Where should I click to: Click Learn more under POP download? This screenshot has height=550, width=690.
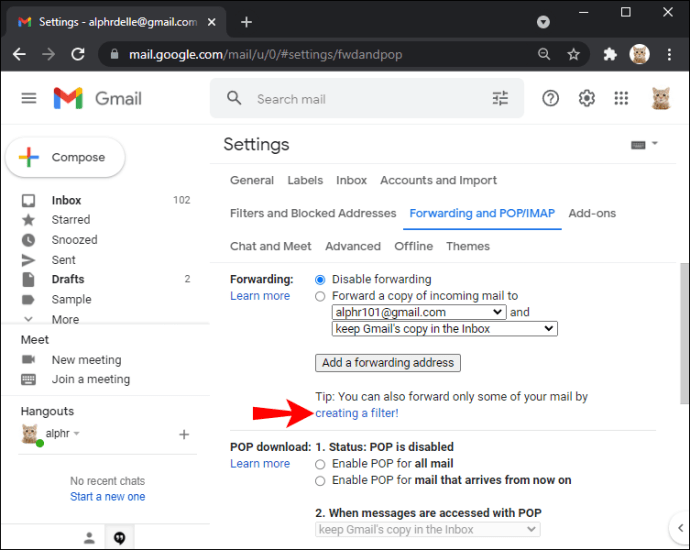tap(260, 464)
